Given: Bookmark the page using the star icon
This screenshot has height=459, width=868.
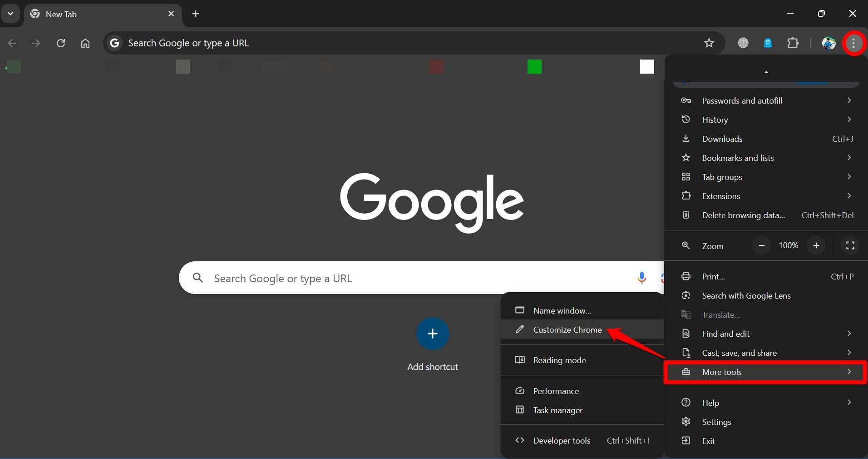Looking at the screenshot, I should 709,43.
